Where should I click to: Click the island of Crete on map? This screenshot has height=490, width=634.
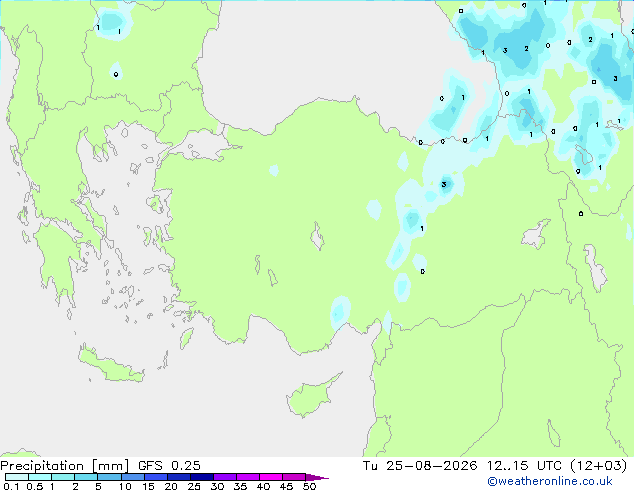click(110, 365)
